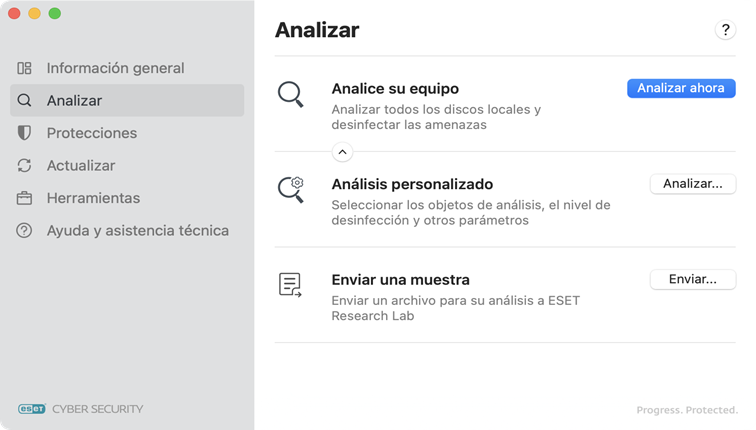Click the ESET Cyber Security logo

[81, 408]
